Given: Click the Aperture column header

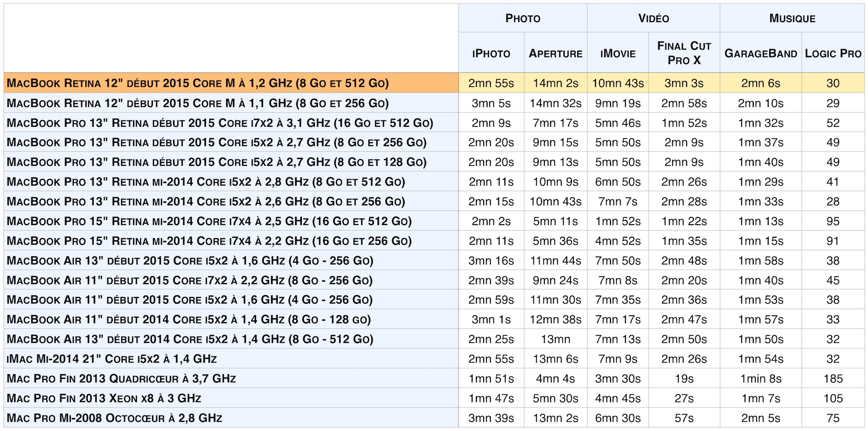Looking at the screenshot, I should click(x=556, y=53).
